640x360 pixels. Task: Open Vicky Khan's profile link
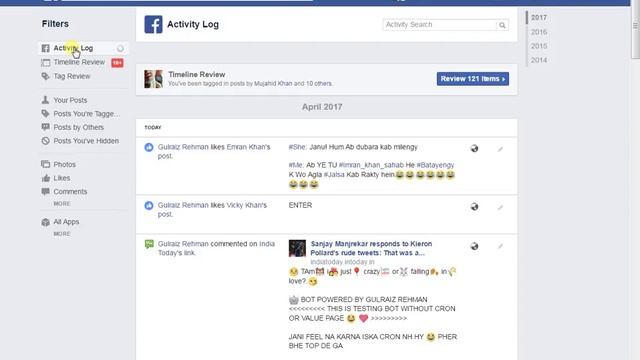tap(247, 205)
